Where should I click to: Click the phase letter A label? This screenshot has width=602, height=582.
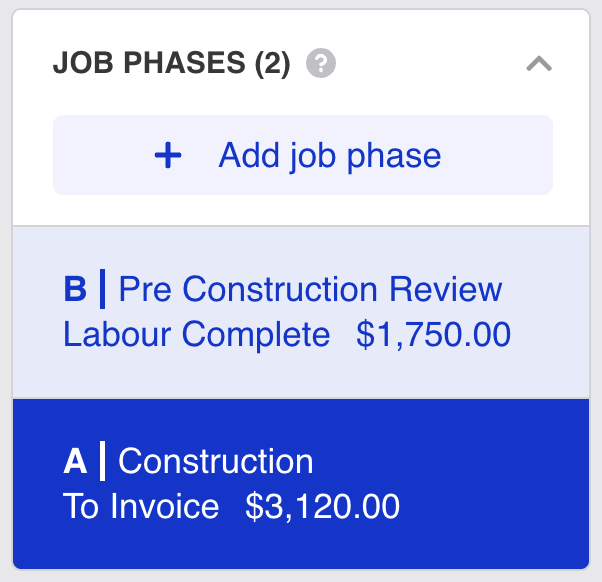75,462
